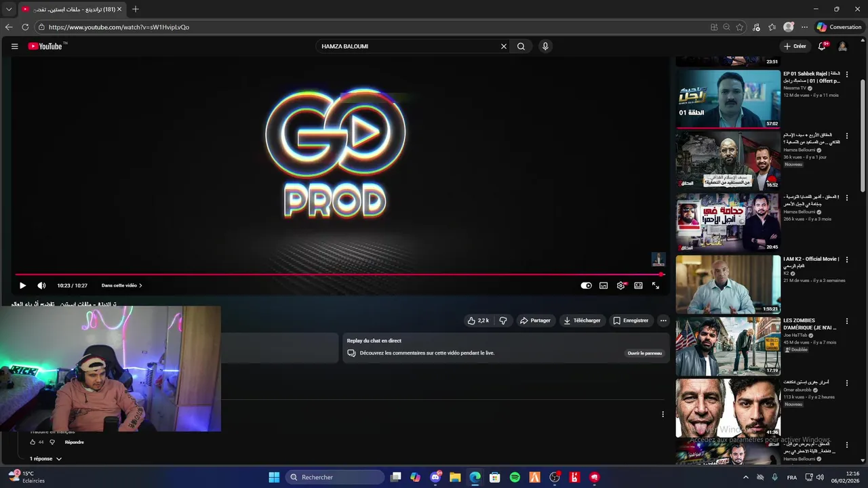Open options for 'I AM K2 - Official Movie'

[x=846, y=259]
